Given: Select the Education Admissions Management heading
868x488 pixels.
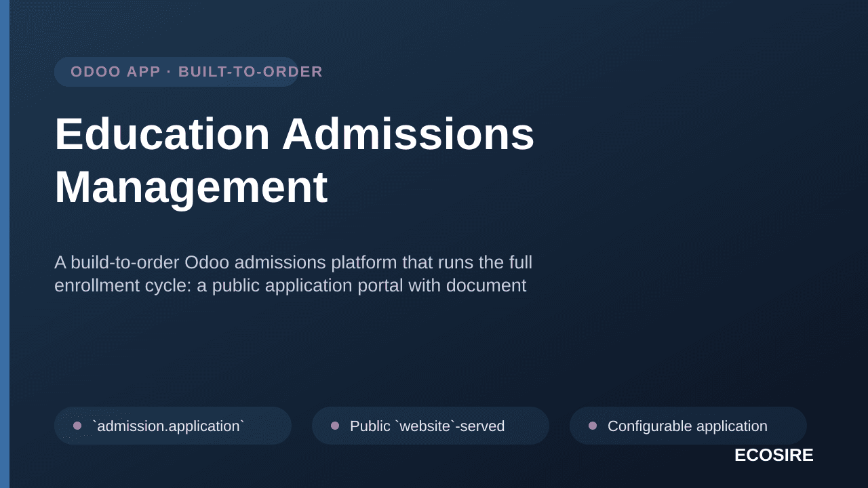Looking at the screenshot, I should pos(294,160).
